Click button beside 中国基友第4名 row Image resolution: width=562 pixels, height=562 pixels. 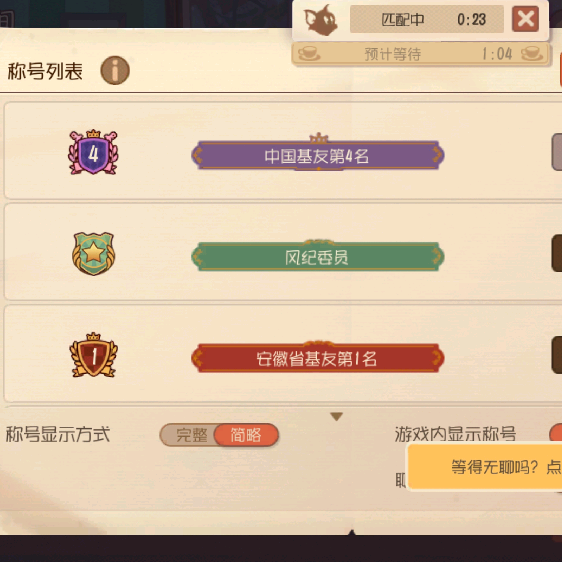(557, 152)
